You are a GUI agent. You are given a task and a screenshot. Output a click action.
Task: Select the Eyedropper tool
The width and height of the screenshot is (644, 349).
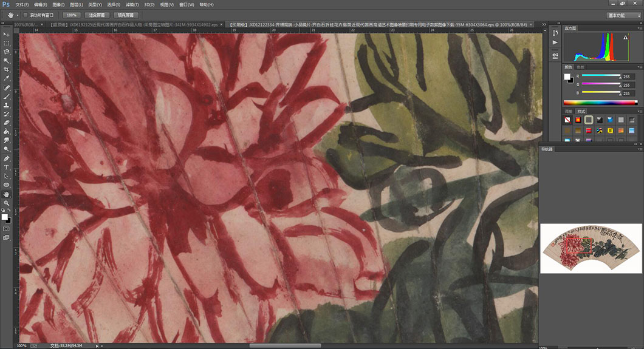point(6,78)
